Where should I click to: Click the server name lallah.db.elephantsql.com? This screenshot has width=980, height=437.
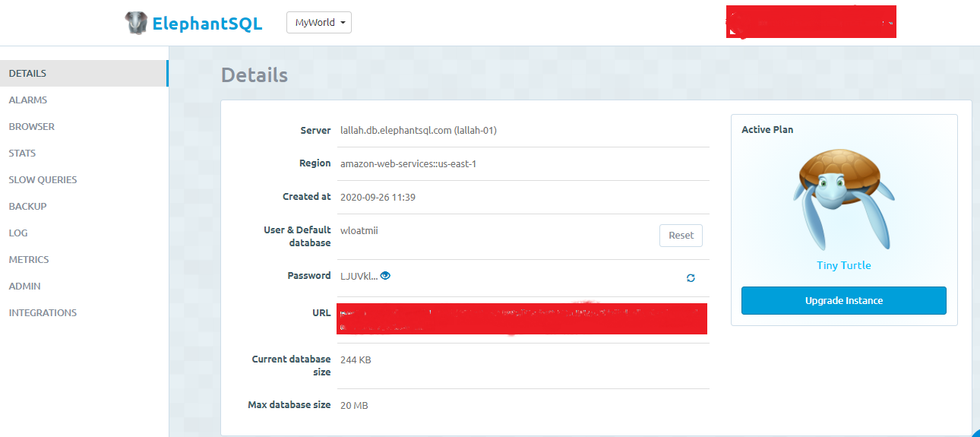[x=419, y=130]
